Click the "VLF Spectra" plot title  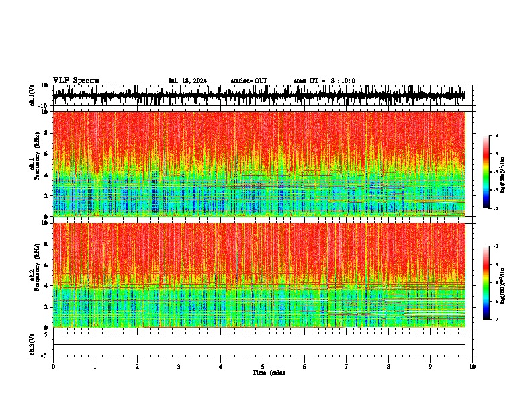tap(76, 81)
